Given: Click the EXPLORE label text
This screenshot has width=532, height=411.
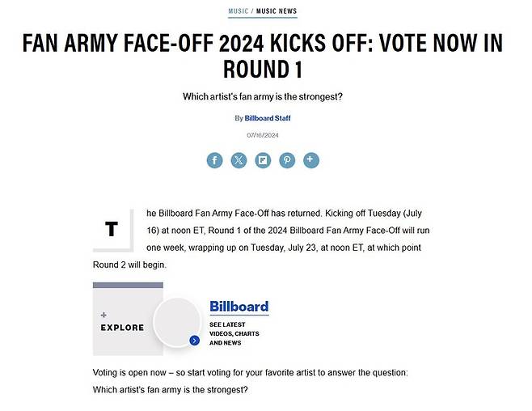Looking at the screenshot, I should pyautogui.click(x=122, y=328).
